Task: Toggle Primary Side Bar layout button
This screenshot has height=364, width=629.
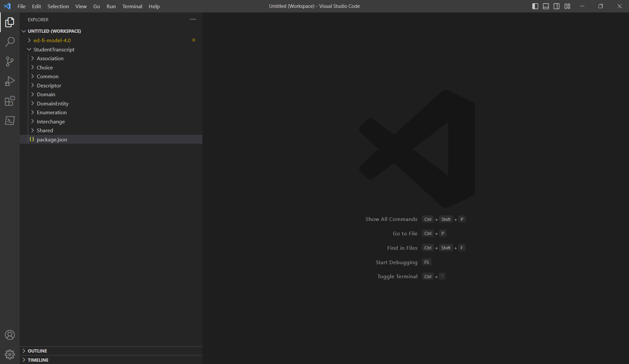Action: (x=535, y=6)
